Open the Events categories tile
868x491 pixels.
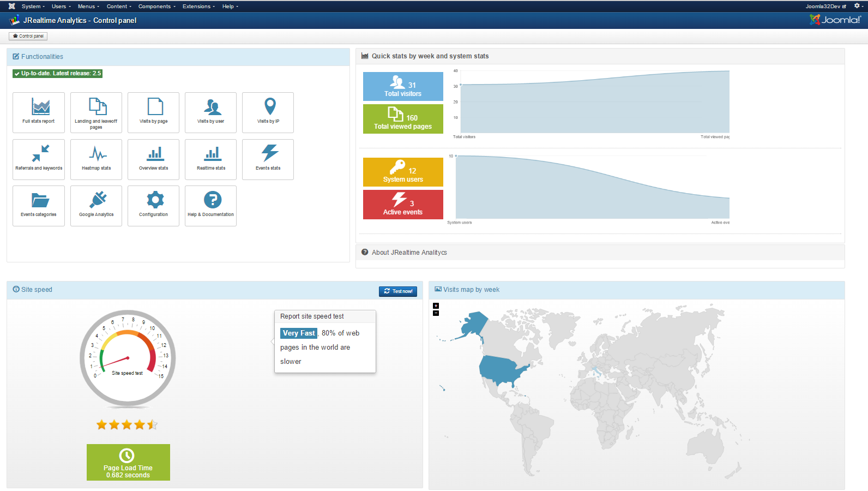pos(39,206)
